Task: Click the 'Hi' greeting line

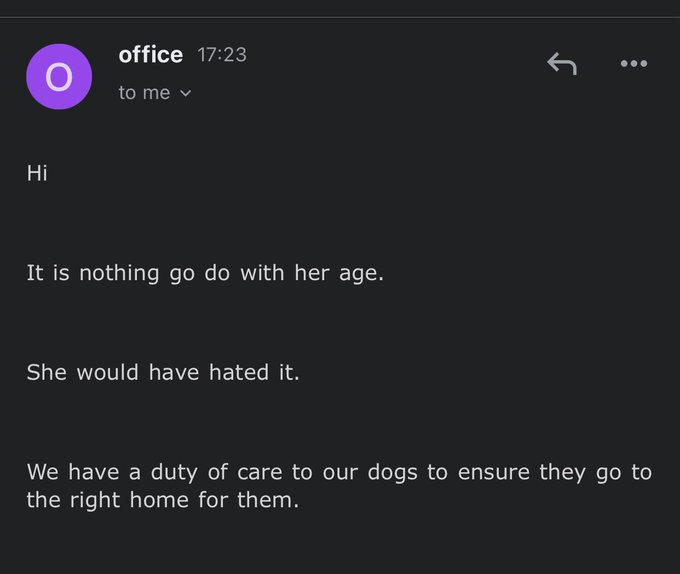Action: click(x=37, y=173)
